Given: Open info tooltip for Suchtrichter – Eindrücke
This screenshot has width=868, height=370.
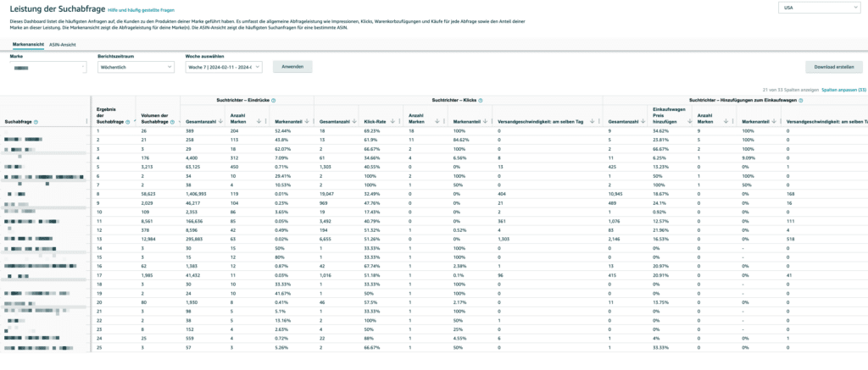Looking at the screenshot, I should coord(274,100).
